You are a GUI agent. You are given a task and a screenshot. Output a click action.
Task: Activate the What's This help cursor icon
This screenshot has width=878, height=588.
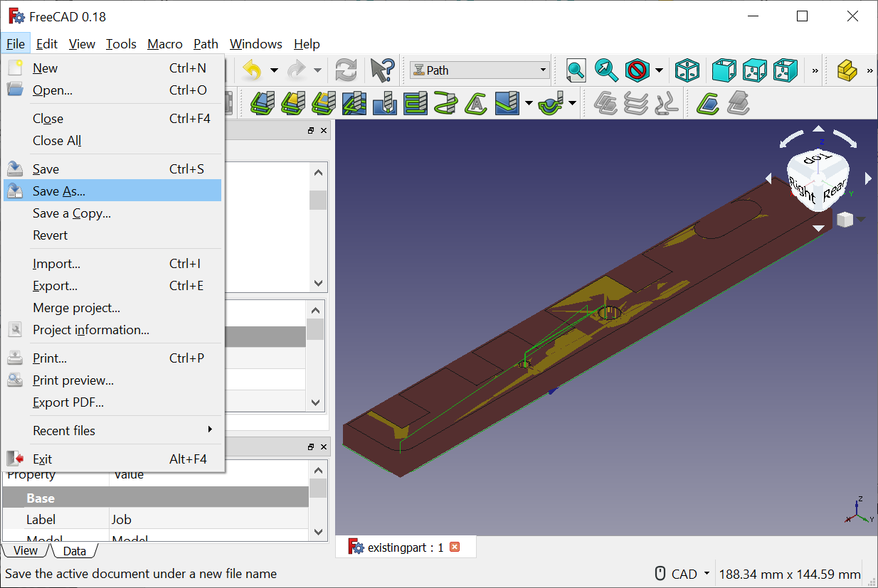(382, 70)
